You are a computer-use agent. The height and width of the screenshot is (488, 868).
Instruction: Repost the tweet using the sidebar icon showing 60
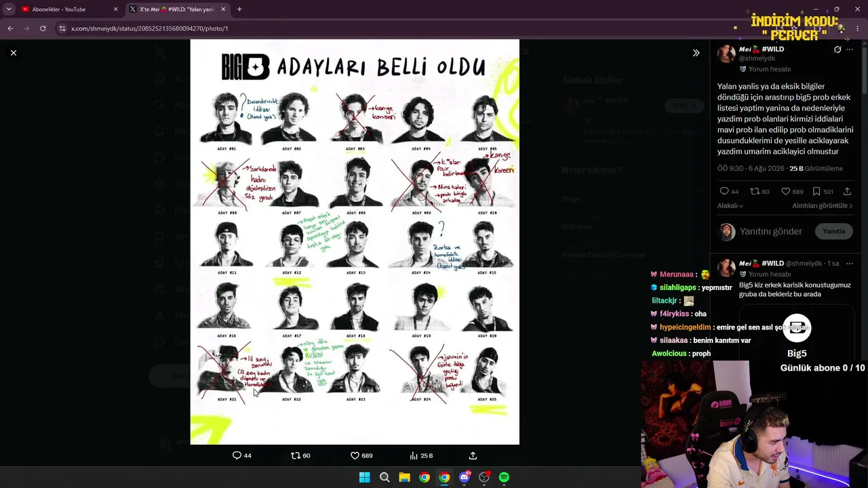click(x=759, y=192)
